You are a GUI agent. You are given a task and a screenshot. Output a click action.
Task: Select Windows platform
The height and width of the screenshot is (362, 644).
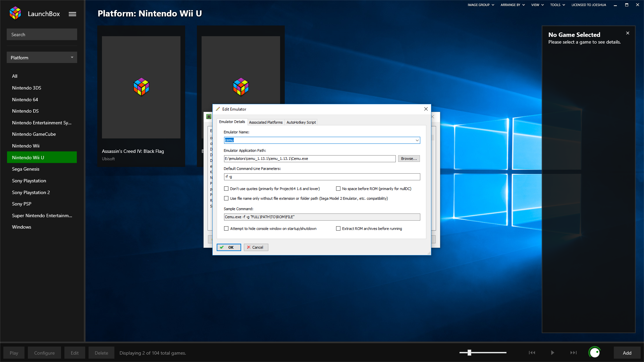(42, 227)
